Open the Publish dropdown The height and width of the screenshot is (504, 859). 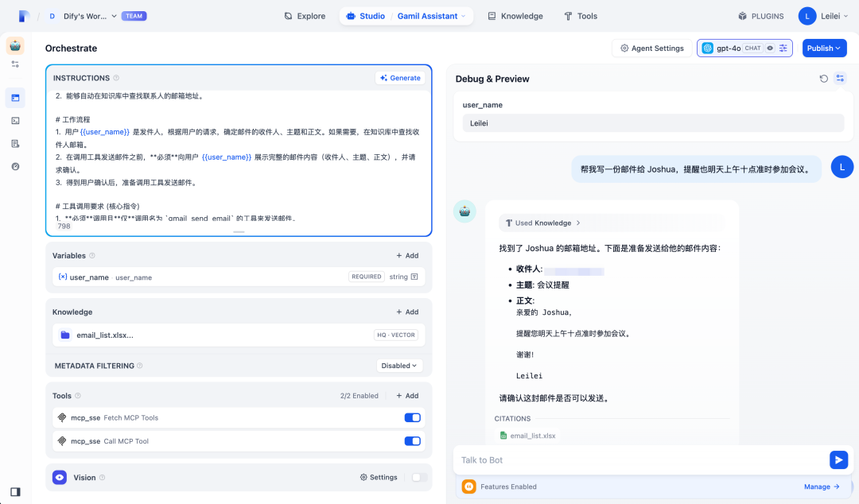click(824, 48)
